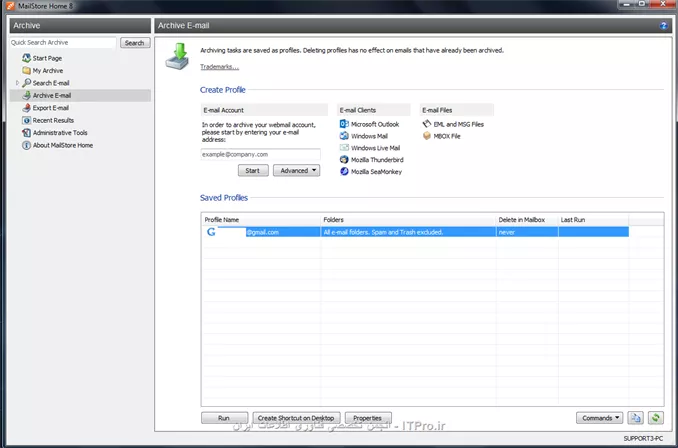
Task: Select the gmail.com saved profile row
Action: 415,232
